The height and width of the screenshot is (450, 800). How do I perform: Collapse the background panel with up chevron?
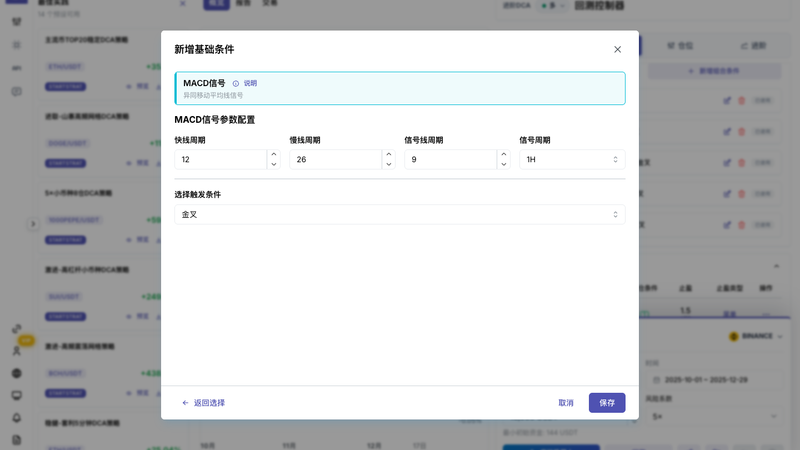(x=777, y=266)
